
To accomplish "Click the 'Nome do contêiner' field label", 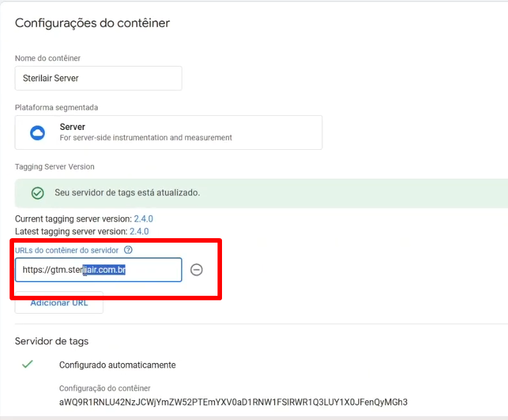I will click(47, 58).
